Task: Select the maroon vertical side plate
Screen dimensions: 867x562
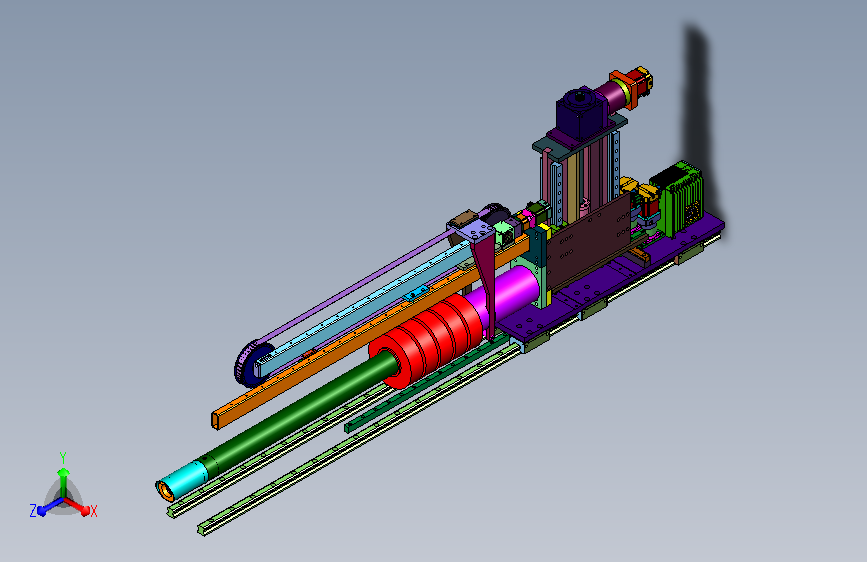Action: (x=591, y=241)
